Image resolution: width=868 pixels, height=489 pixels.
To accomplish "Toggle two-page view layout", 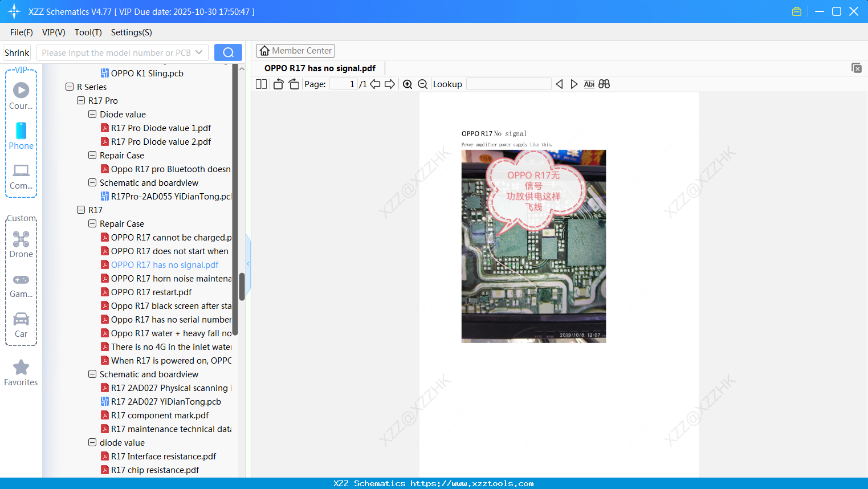I will pyautogui.click(x=261, y=84).
